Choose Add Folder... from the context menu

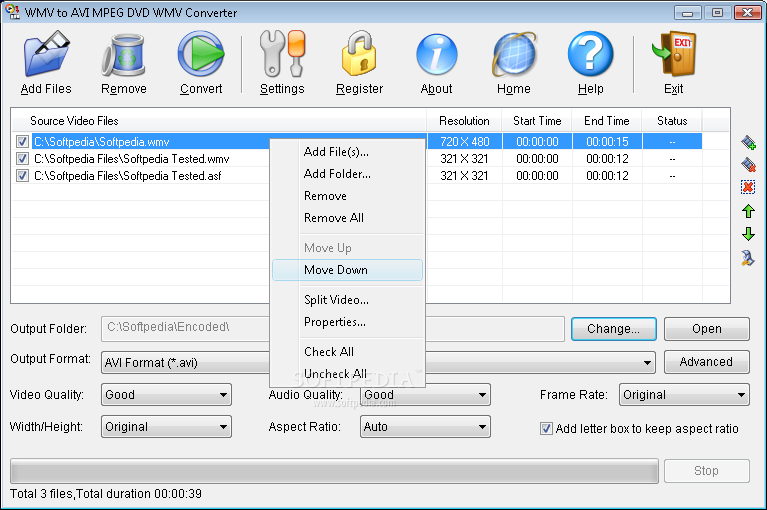347,174
